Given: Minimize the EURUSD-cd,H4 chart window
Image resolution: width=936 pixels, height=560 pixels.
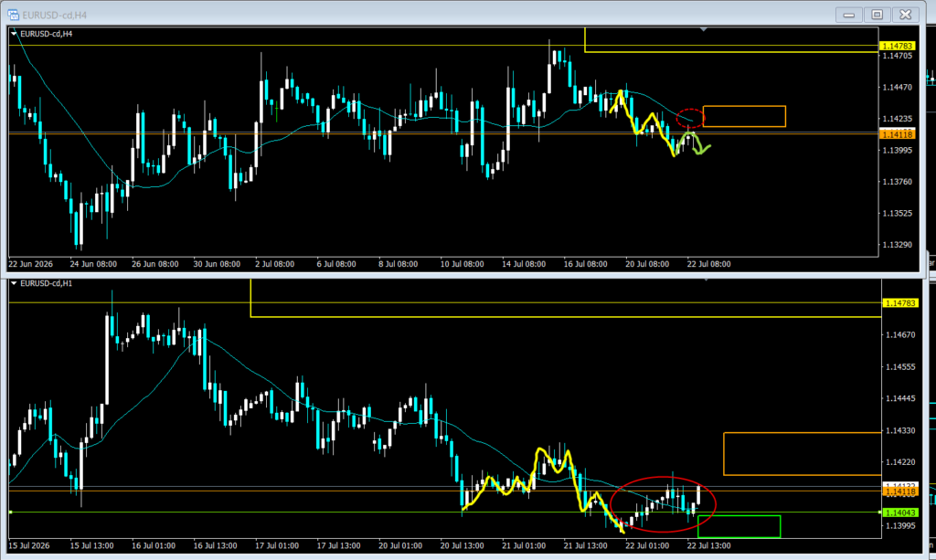Looking at the screenshot, I should (x=849, y=15).
